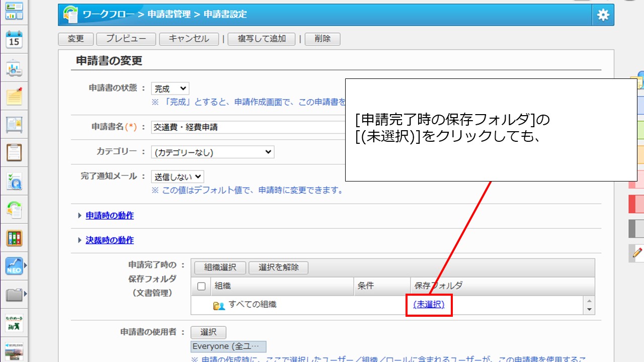Click the red color swatch on right edge
644x362 pixels.
pos(636,204)
